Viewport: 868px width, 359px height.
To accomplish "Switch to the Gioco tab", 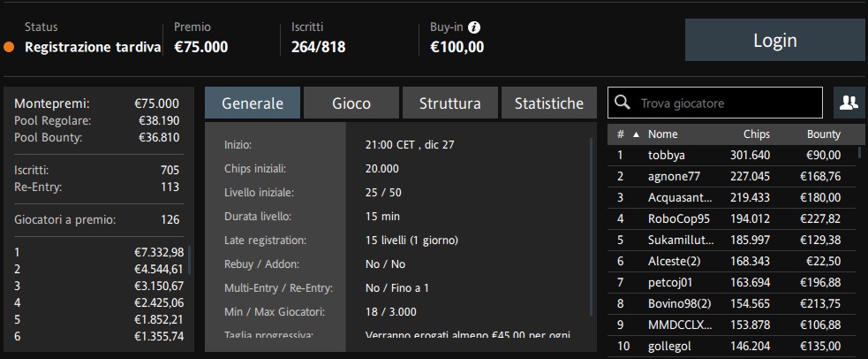I will tap(351, 103).
